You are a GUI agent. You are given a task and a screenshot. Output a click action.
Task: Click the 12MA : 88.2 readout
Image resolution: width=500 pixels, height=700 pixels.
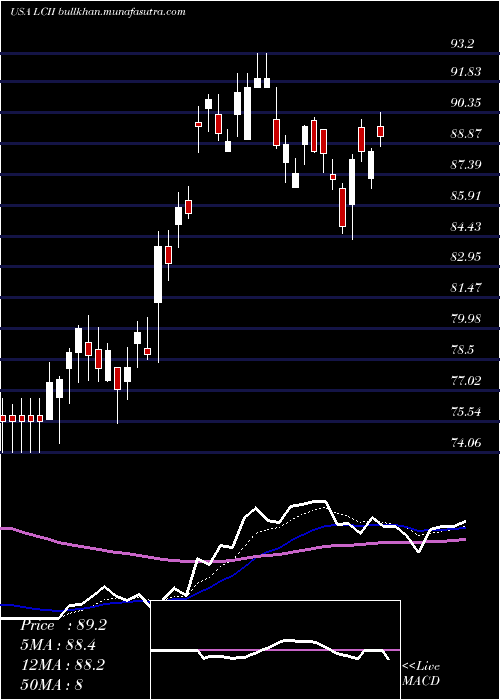click(x=62, y=664)
